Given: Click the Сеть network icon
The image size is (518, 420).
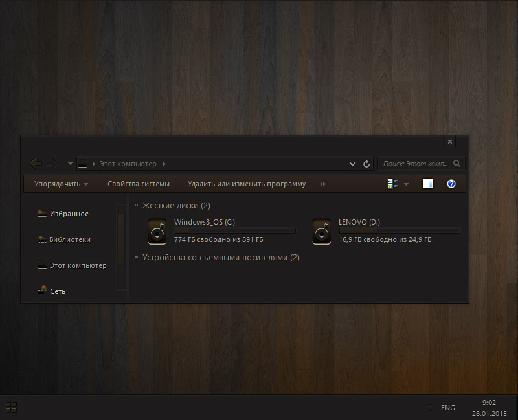Looking at the screenshot, I should point(42,290).
